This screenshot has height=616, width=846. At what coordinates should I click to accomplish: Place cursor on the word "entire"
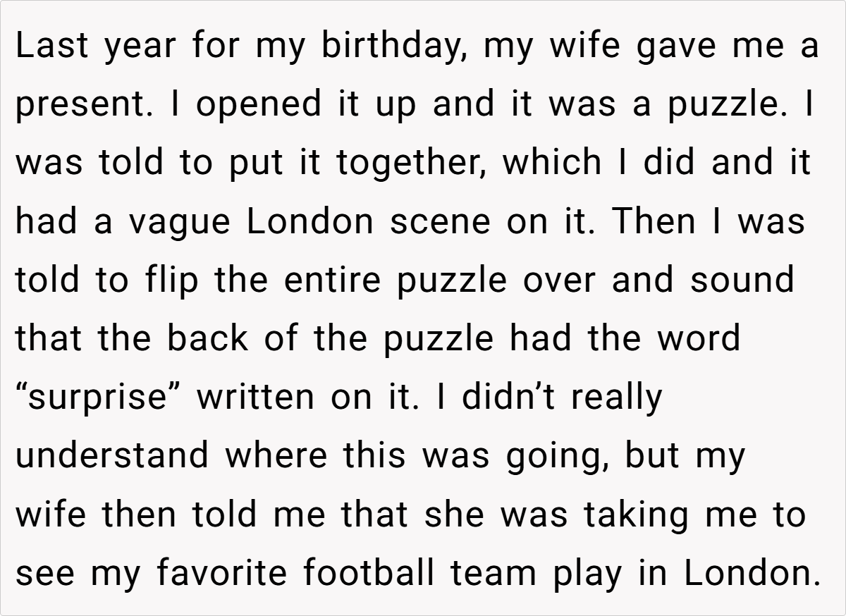click(334, 280)
